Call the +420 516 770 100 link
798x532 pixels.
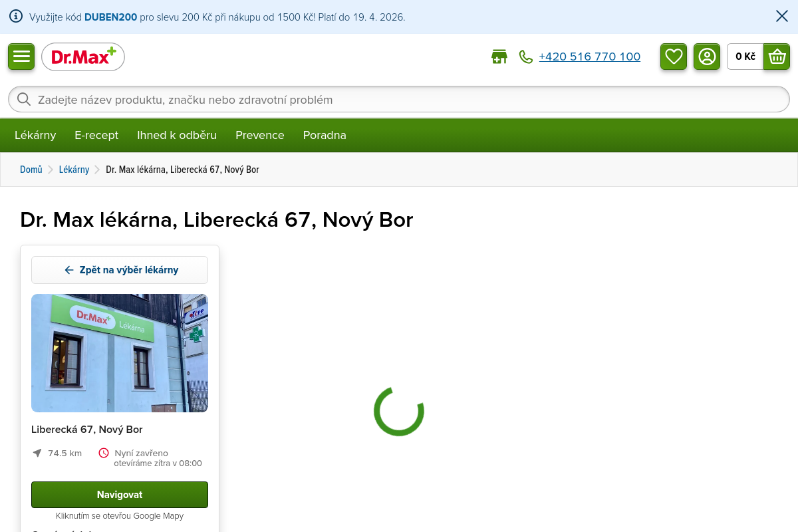(589, 57)
